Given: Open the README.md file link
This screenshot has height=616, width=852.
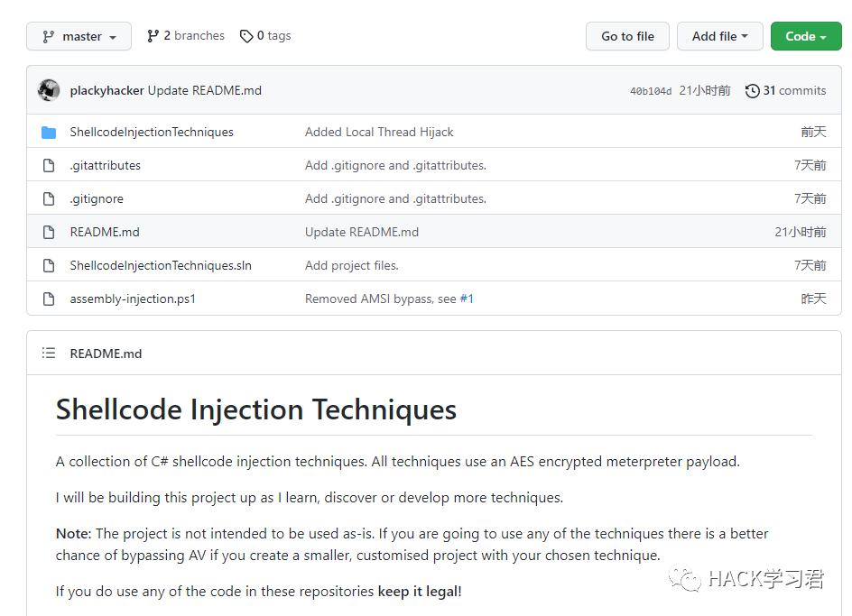Looking at the screenshot, I should 105,233.
